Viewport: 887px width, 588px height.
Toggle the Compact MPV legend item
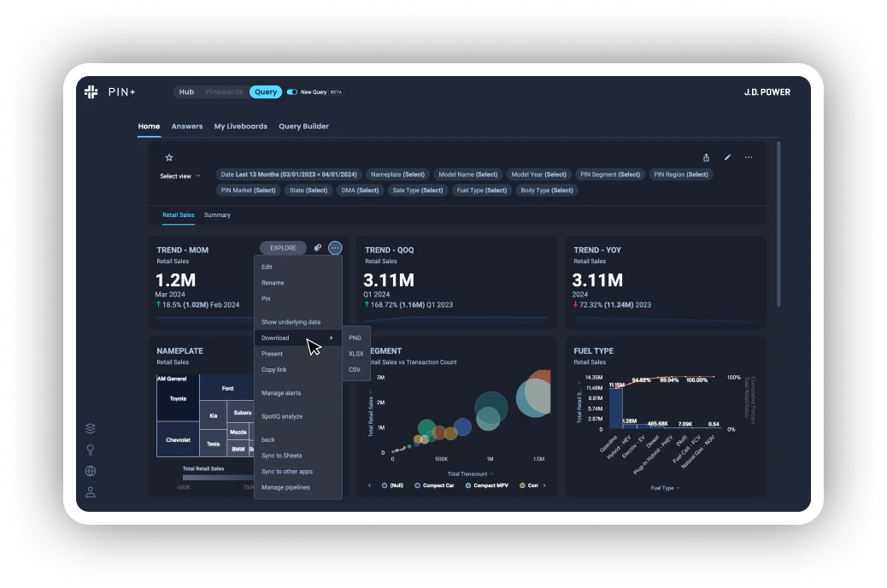486,485
